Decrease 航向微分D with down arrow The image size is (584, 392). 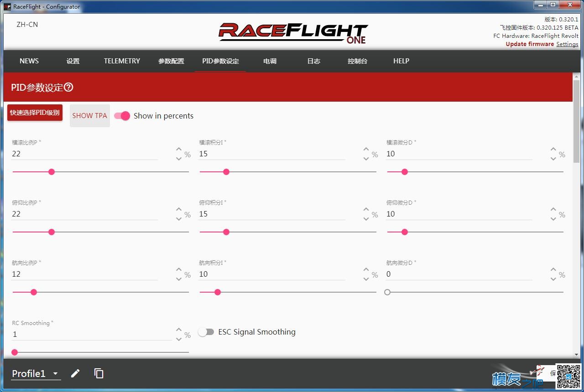coord(553,279)
